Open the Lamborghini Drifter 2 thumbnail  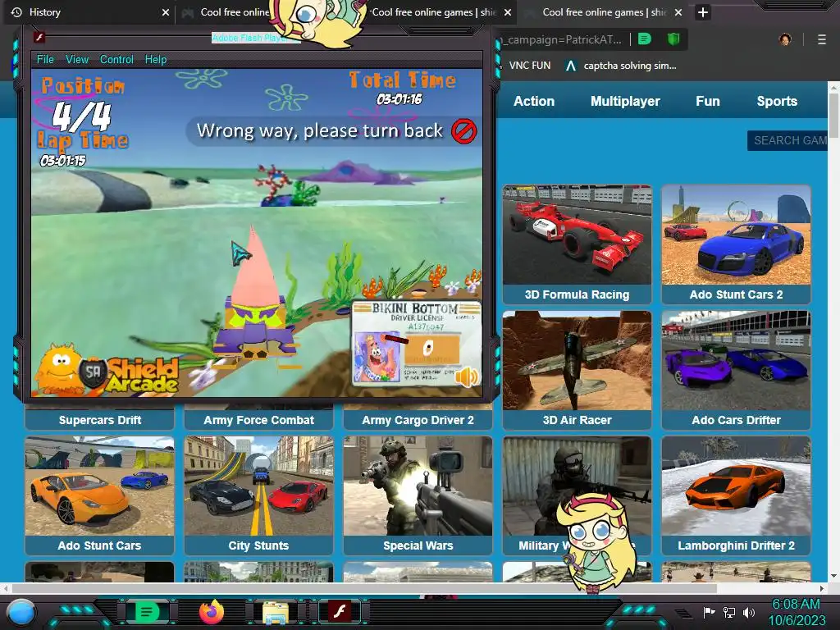tap(736, 486)
